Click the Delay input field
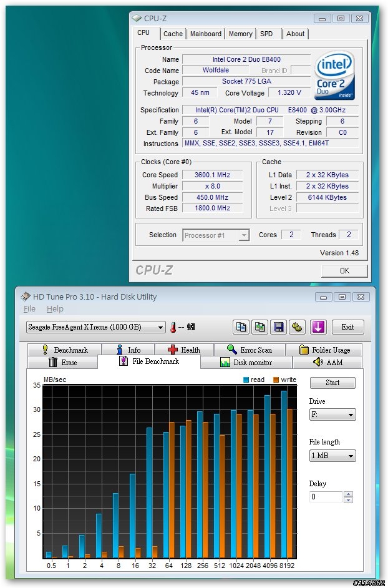 [x=326, y=497]
